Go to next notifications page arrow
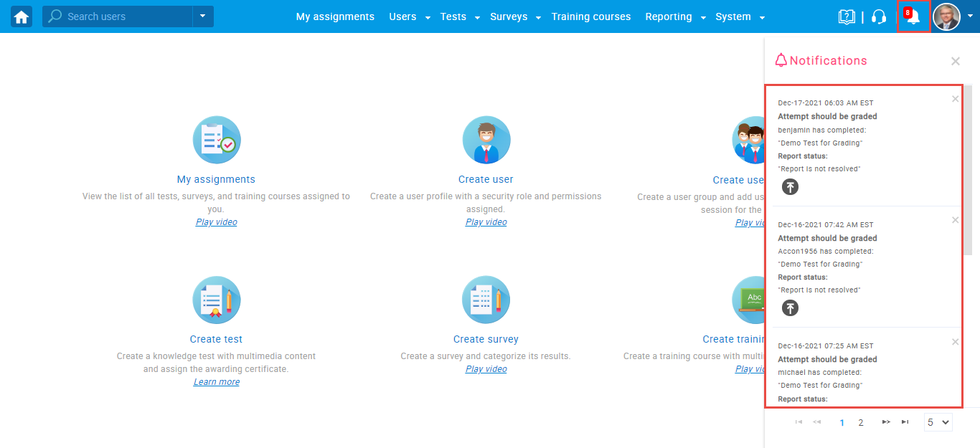The height and width of the screenshot is (448, 980). click(x=886, y=422)
